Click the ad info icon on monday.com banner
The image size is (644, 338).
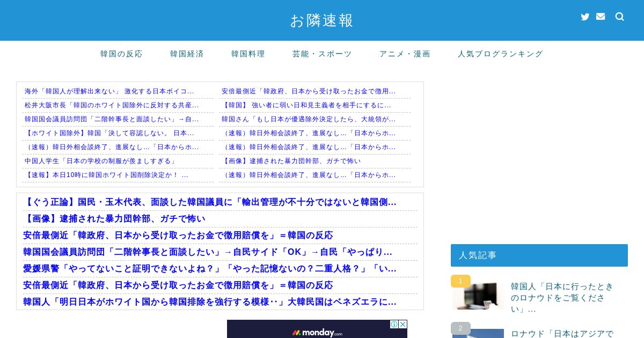pyautogui.click(x=394, y=324)
